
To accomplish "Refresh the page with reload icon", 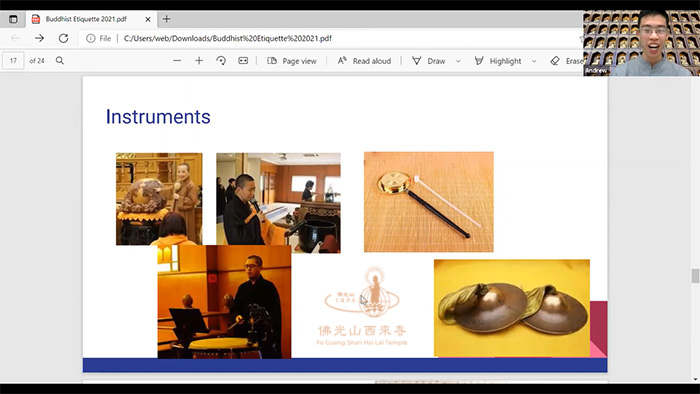I will 63,38.
